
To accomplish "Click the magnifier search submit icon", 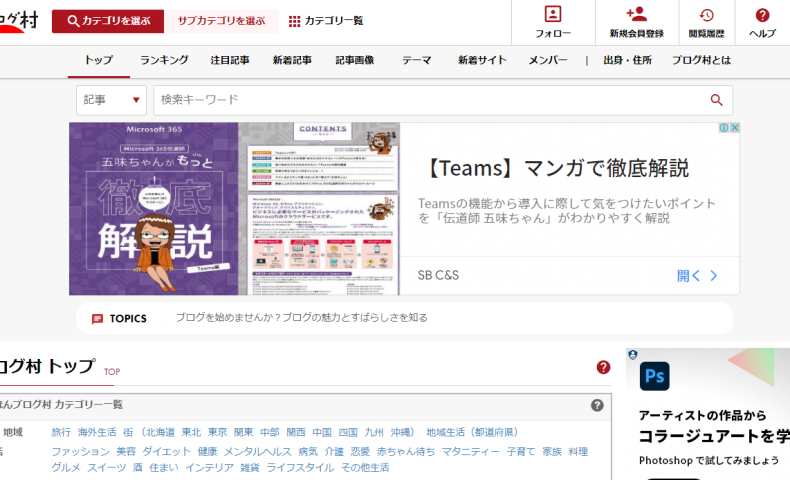I will click(716, 100).
